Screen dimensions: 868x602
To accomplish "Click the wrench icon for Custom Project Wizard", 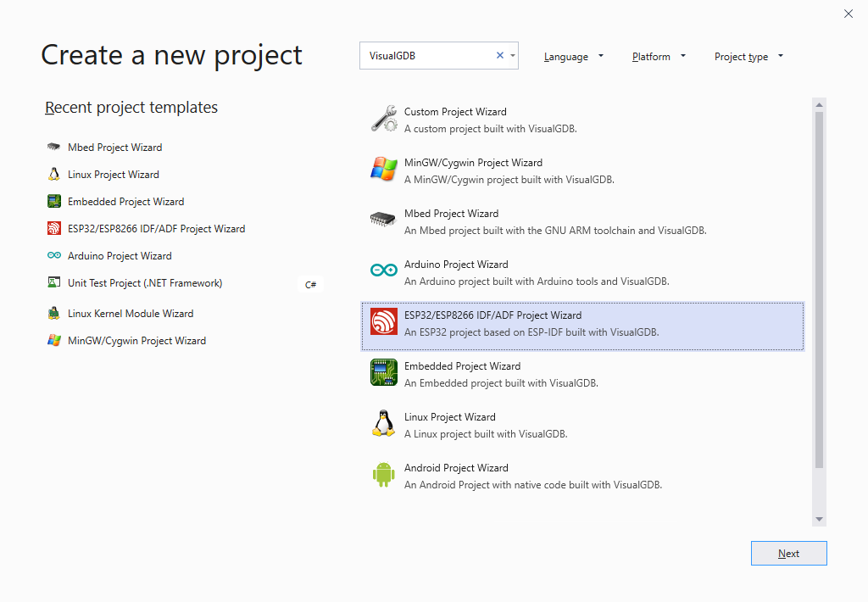I will point(384,119).
